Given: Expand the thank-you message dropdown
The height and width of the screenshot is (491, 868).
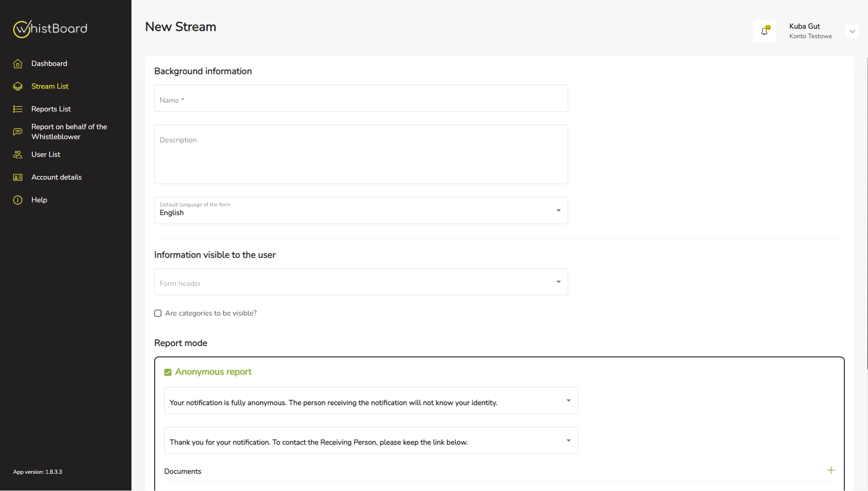Looking at the screenshot, I should click(568, 441).
